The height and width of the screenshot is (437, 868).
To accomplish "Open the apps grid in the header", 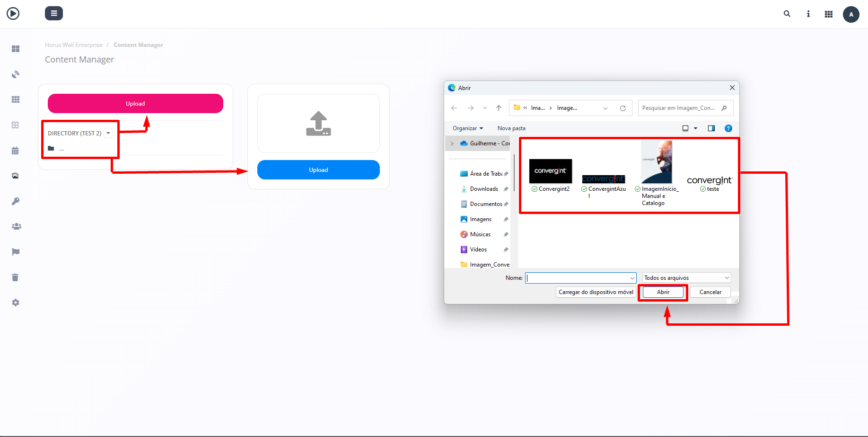I will [828, 14].
